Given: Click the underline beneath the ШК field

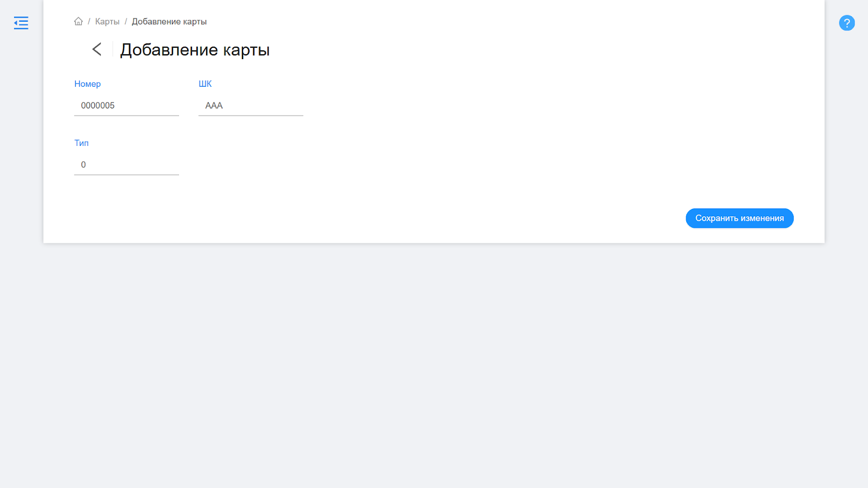Looking at the screenshot, I should pyautogui.click(x=251, y=115).
